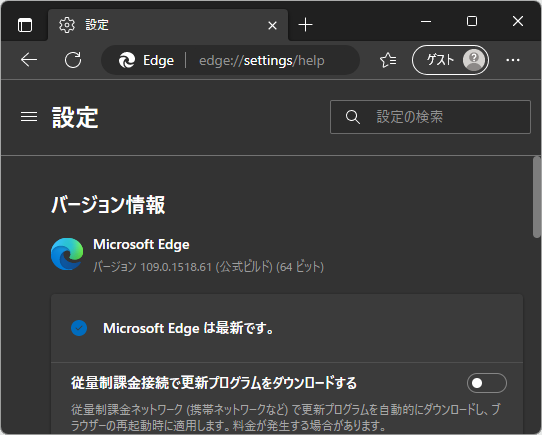The height and width of the screenshot is (435, 542).
Task: Open the ゲスト profile button
Action: click(450, 60)
